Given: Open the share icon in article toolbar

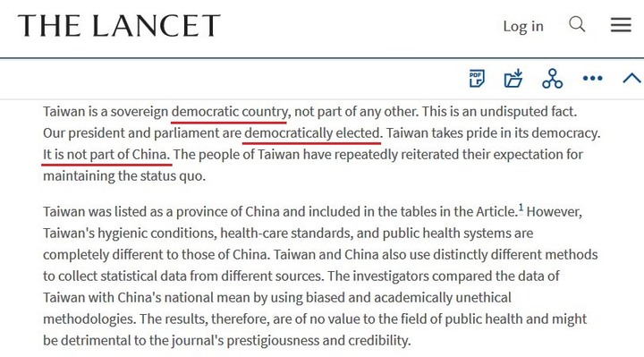Looking at the screenshot, I should click(552, 78).
